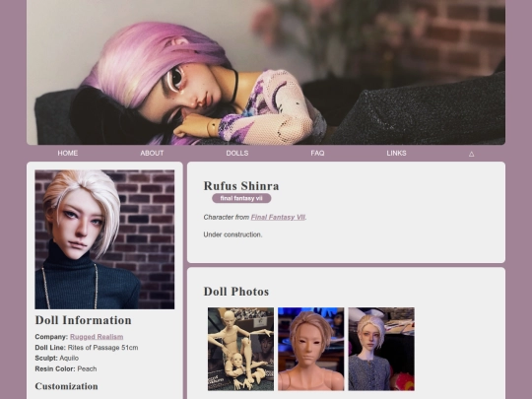The image size is (532, 399).
Task: Open the LINKS page
Action: point(396,153)
